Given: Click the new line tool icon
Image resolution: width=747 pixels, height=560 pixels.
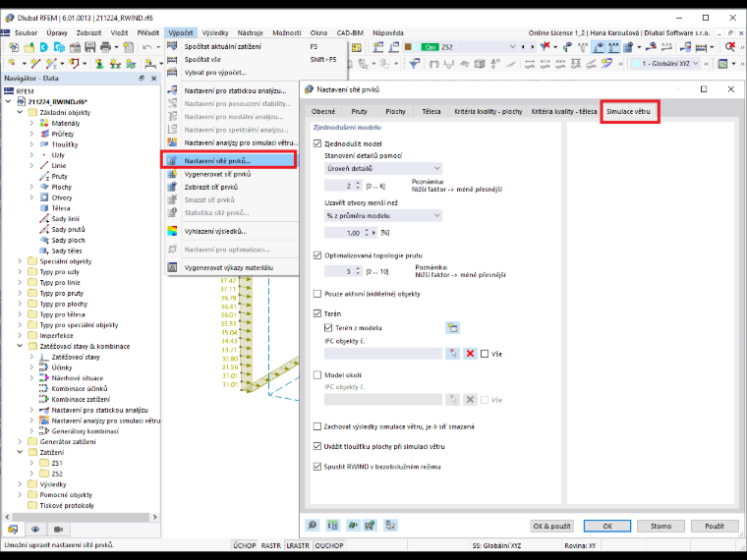Looking at the screenshot, I should coord(35,63).
